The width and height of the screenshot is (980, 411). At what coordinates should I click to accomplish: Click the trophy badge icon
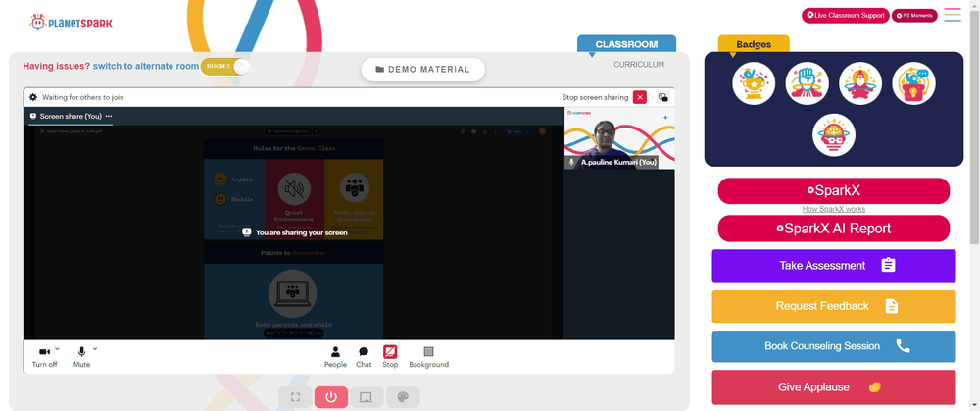[x=754, y=83]
